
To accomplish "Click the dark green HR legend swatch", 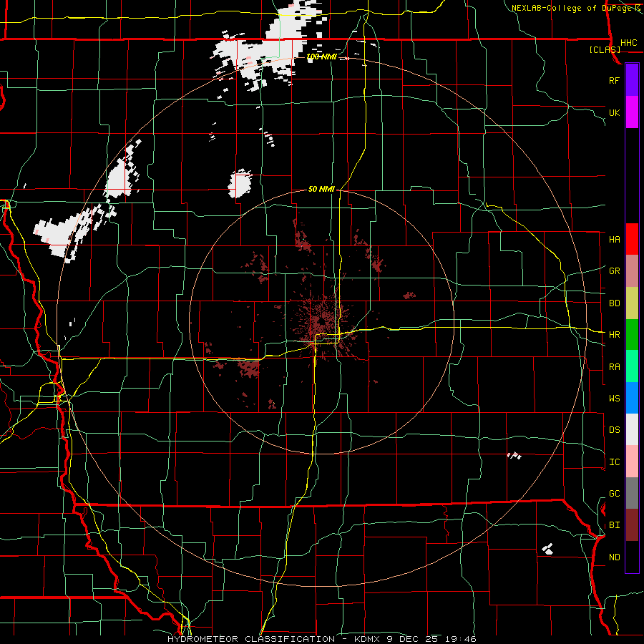I will pos(632,335).
